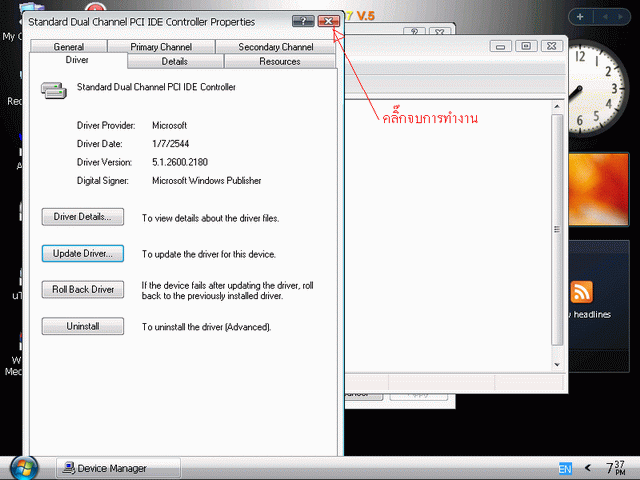Click the RSS feed headlines icon
Viewport: 640px width, 480px height.
[x=582, y=292]
